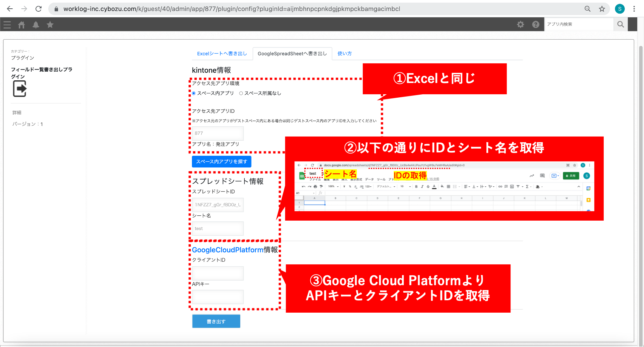Go to kintone home icon
644x347 pixels.
click(x=21, y=25)
